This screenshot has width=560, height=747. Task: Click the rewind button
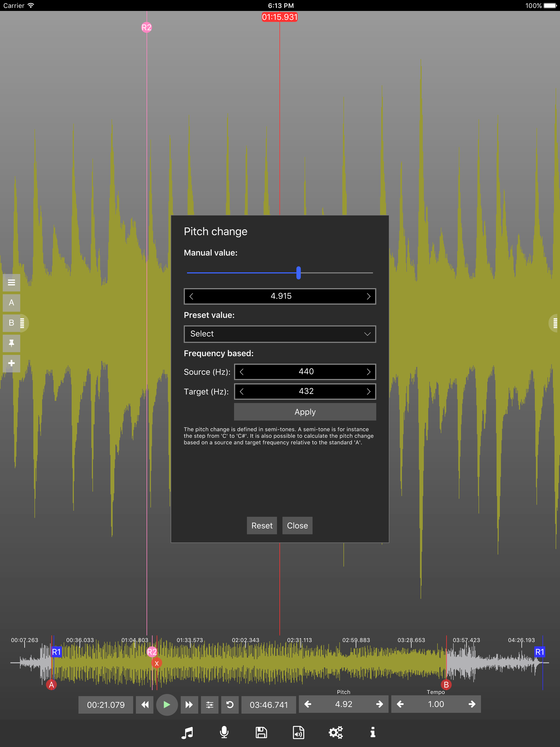pos(145,704)
